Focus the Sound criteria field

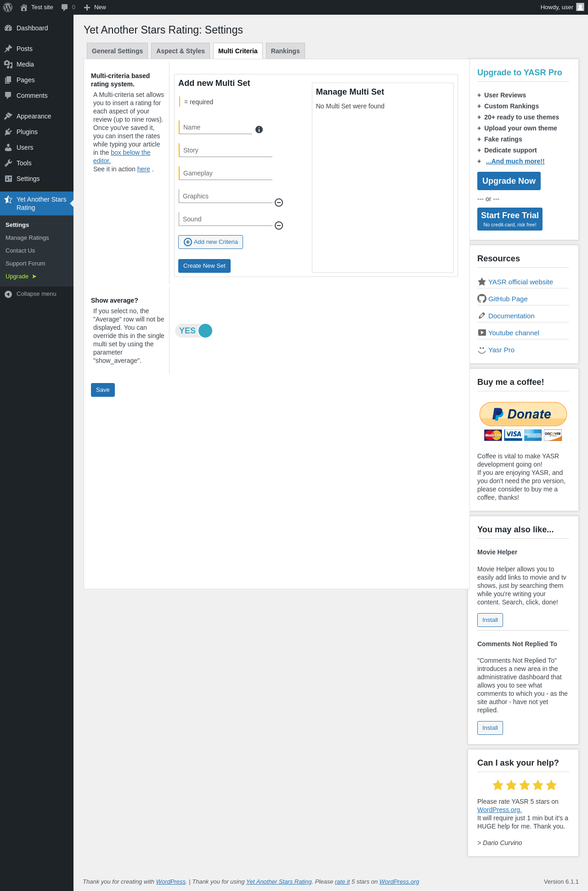[x=226, y=219]
